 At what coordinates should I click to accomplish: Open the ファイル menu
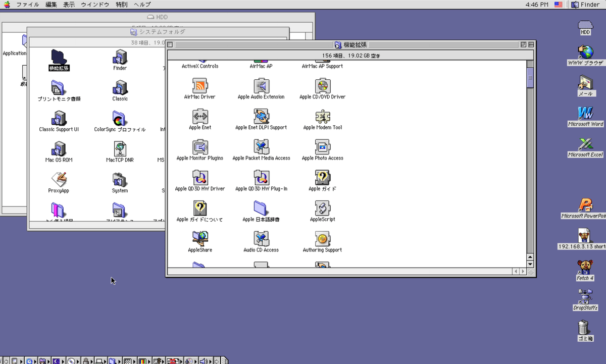coord(28,5)
